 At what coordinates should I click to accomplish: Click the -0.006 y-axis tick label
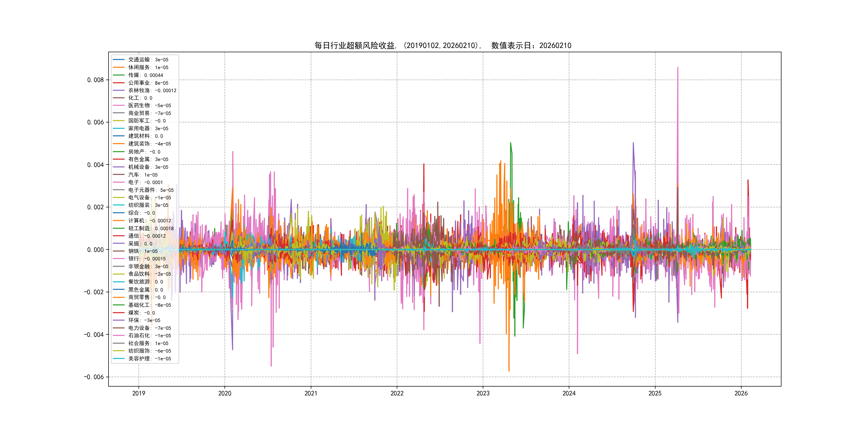[94, 377]
